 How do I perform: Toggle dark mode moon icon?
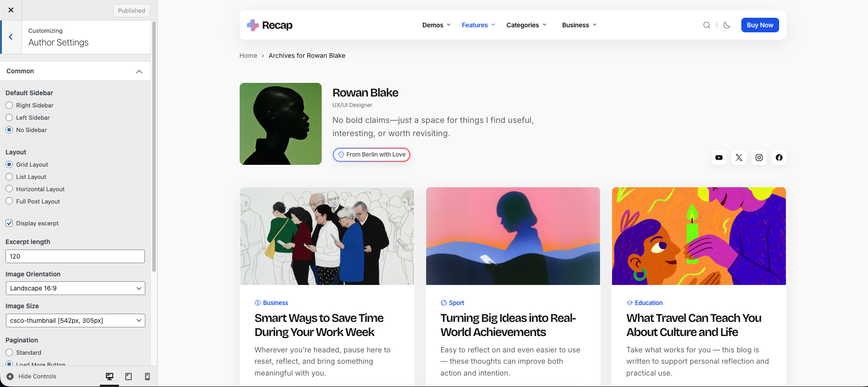(x=727, y=25)
